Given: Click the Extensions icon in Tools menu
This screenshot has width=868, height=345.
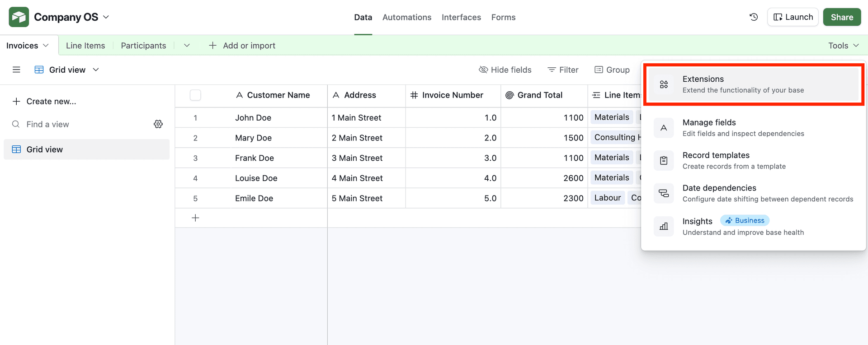Looking at the screenshot, I should [664, 84].
